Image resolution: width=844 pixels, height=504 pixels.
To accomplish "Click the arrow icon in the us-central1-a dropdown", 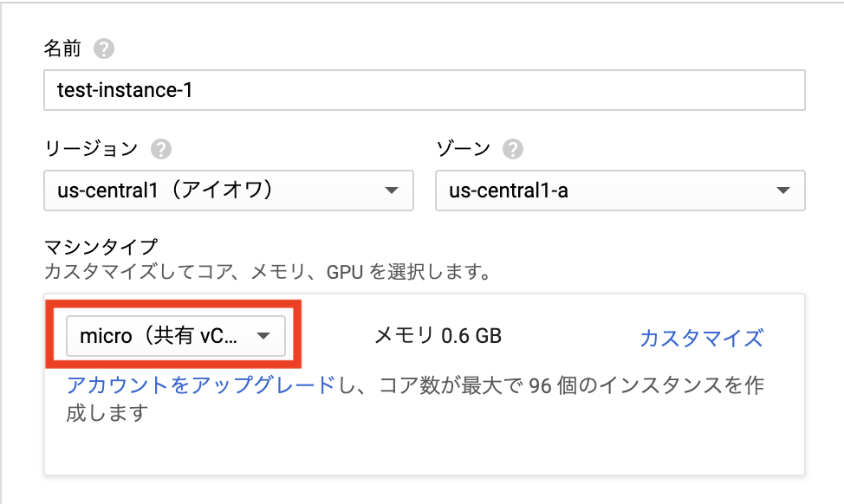I will point(782,191).
